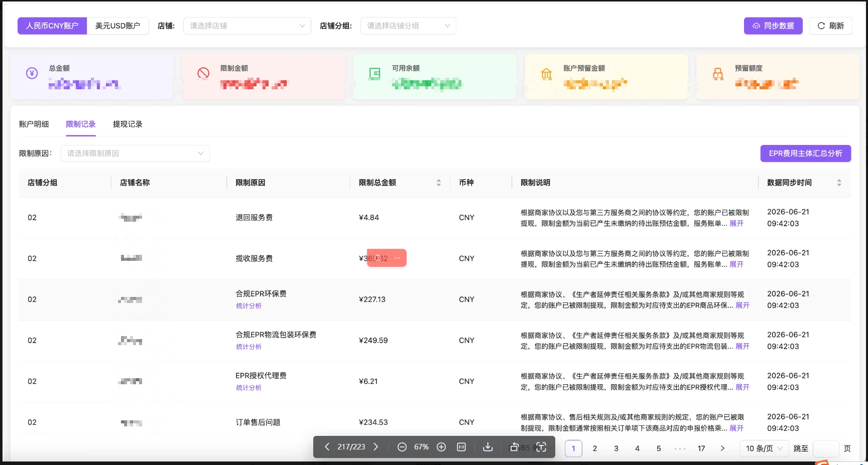Expand 限制说明 for 揽收服务费 row
This screenshot has height=465, width=868.
pyautogui.click(x=736, y=264)
